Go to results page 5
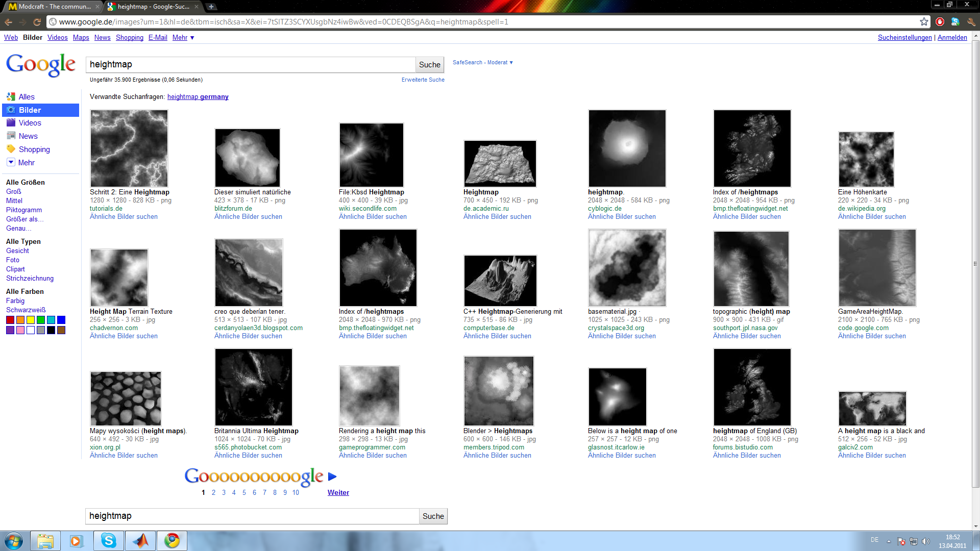Viewport: 980px width, 551px height. click(244, 492)
